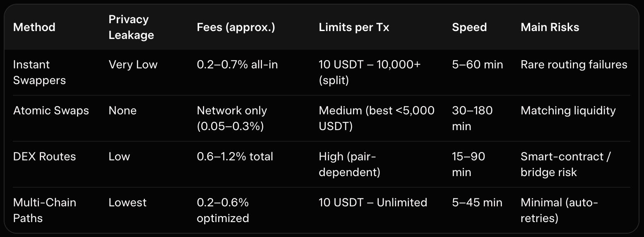Select the 0.2–0.7% all-in fees cell
644x237 pixels.
click(x=237, y=65)
